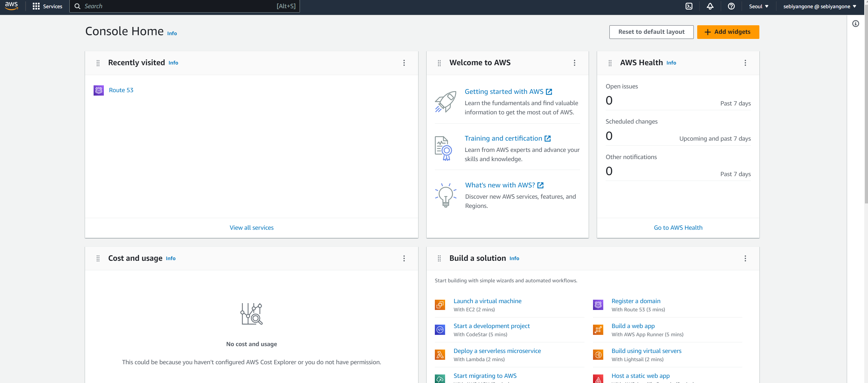
Task: Open Training and certification link
Action: (x=508, y=138)
